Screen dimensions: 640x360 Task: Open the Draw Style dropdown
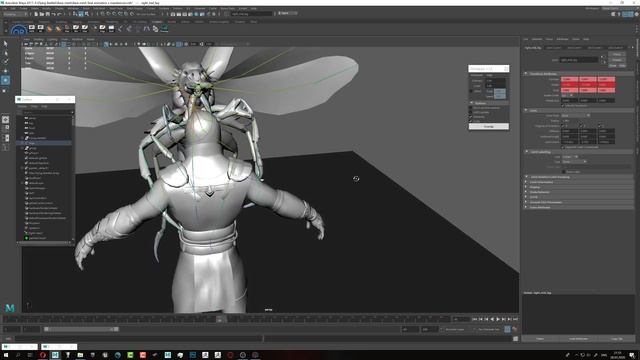coord(576,116)
